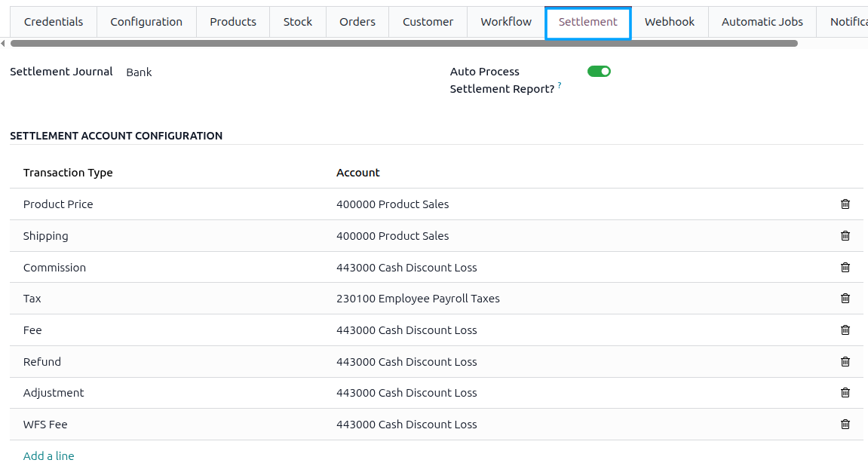Click trash icon on Tax row
This screenshot has height=466, width=868.
click(x=845, y=299)
